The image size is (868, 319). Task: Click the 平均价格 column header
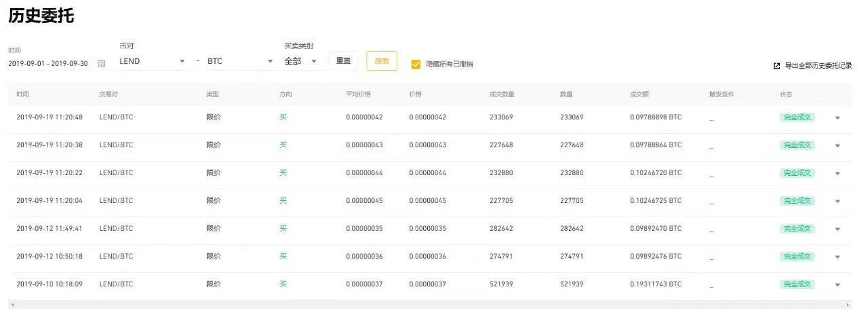(x=358, y=94)
